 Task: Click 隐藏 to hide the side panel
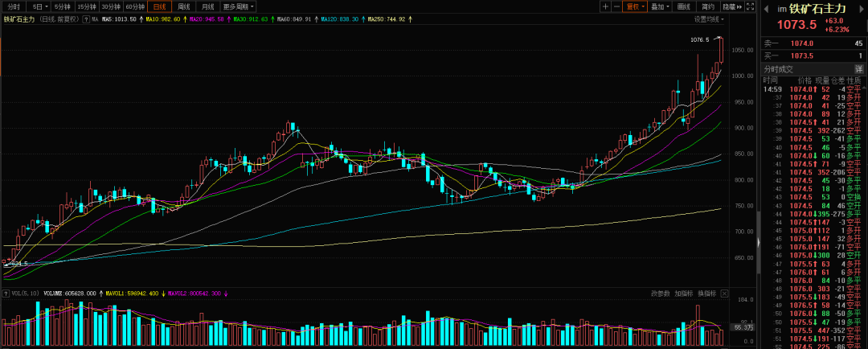pos(731,6)
